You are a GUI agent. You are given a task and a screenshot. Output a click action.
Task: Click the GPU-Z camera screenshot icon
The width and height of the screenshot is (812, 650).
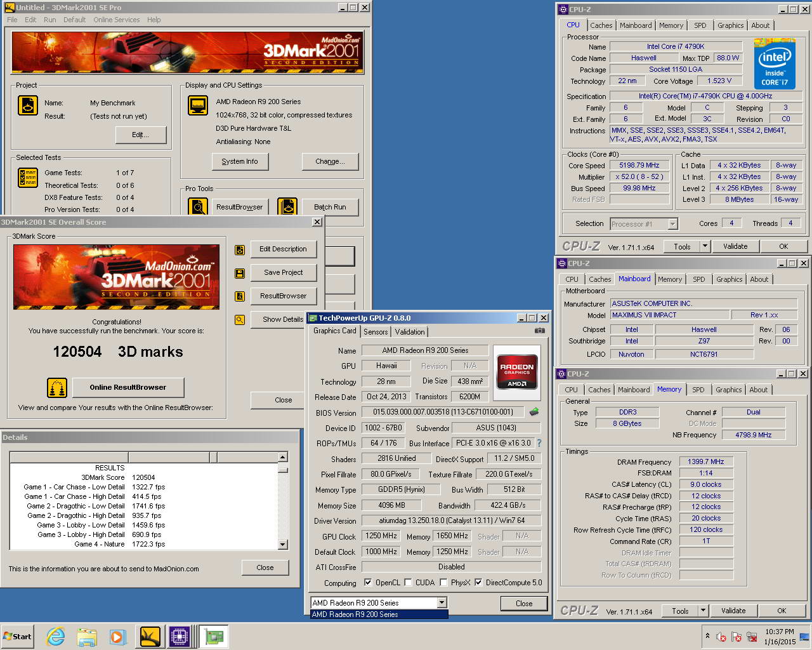pos(540,331)
